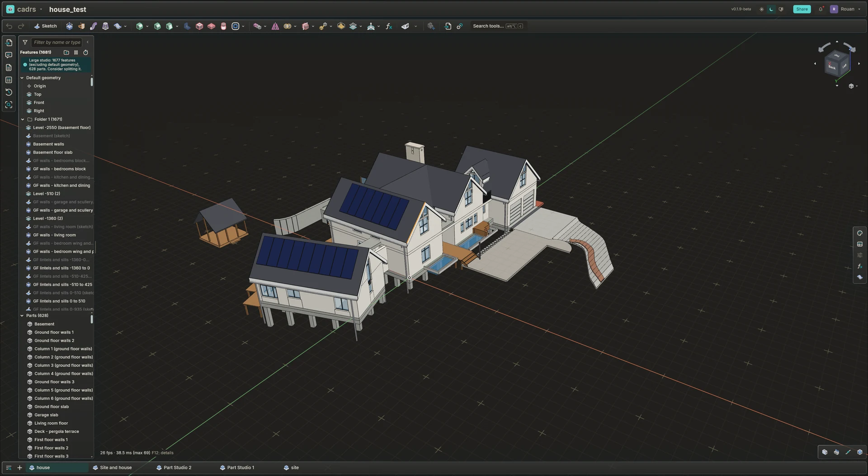Screen dimensions: 868x476
Task: Open the variable fx tool
Action: (389, 26)
